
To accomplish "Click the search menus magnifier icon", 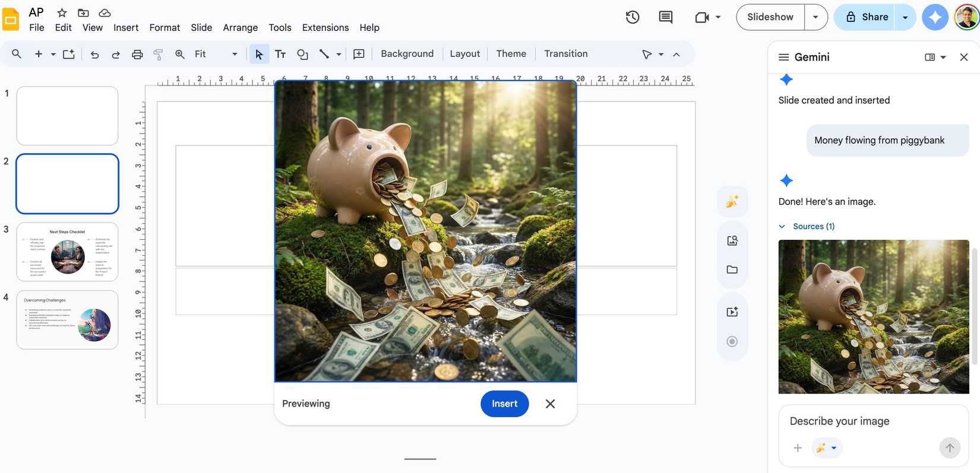I will tap(17, 54).
